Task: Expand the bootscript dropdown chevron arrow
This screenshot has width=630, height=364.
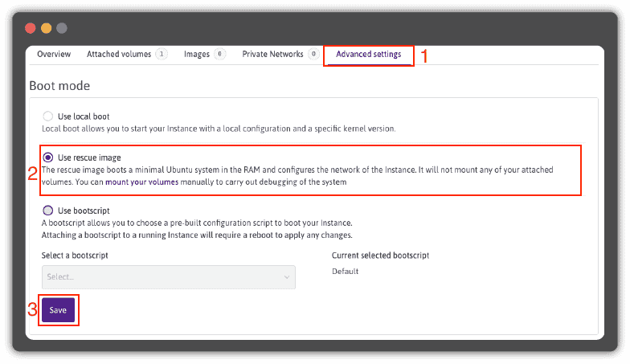Action: click(287, 277)
